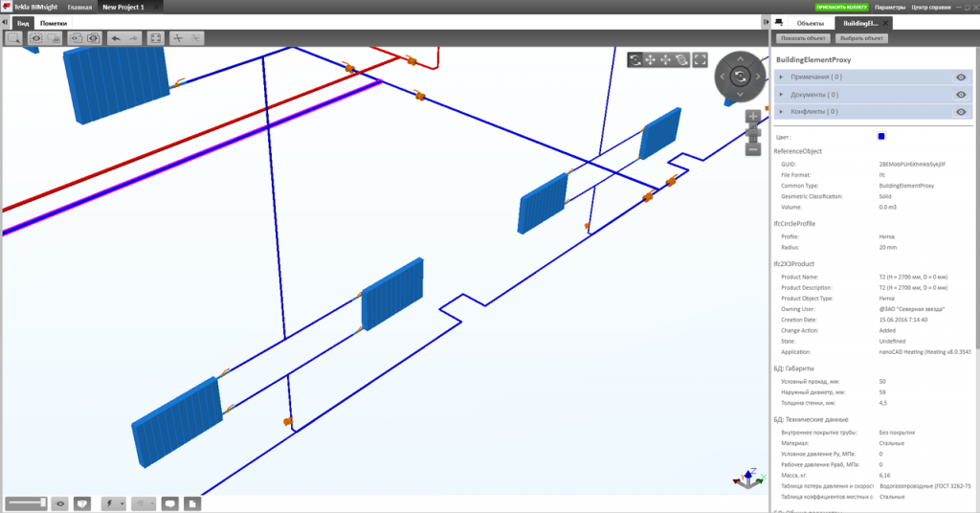Click the Показать объект button

803,38
